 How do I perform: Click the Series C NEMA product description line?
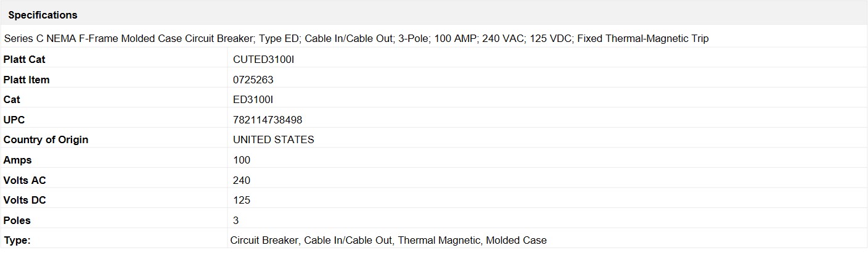(356, 38)
